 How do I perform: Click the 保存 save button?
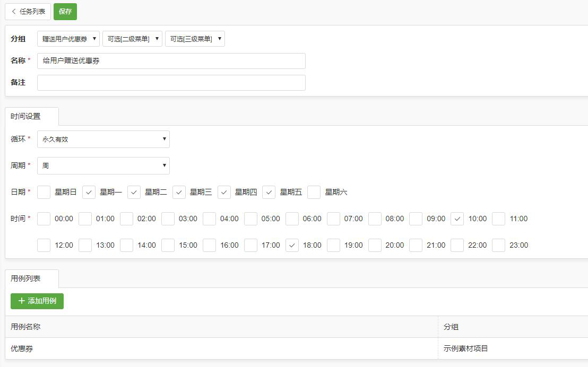(x=65, y=11)
